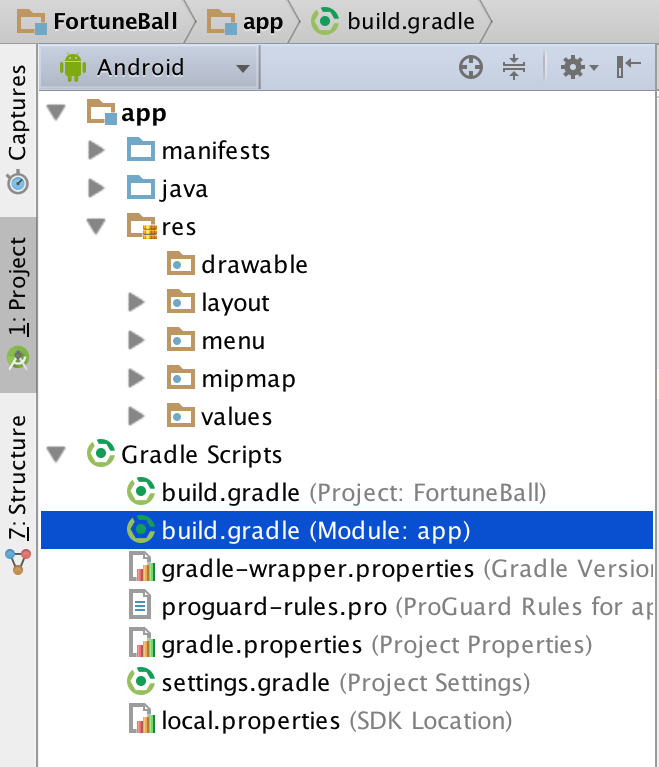
Task: Click the Gradle Scripts elephant icon
Action: coord(101,453)
